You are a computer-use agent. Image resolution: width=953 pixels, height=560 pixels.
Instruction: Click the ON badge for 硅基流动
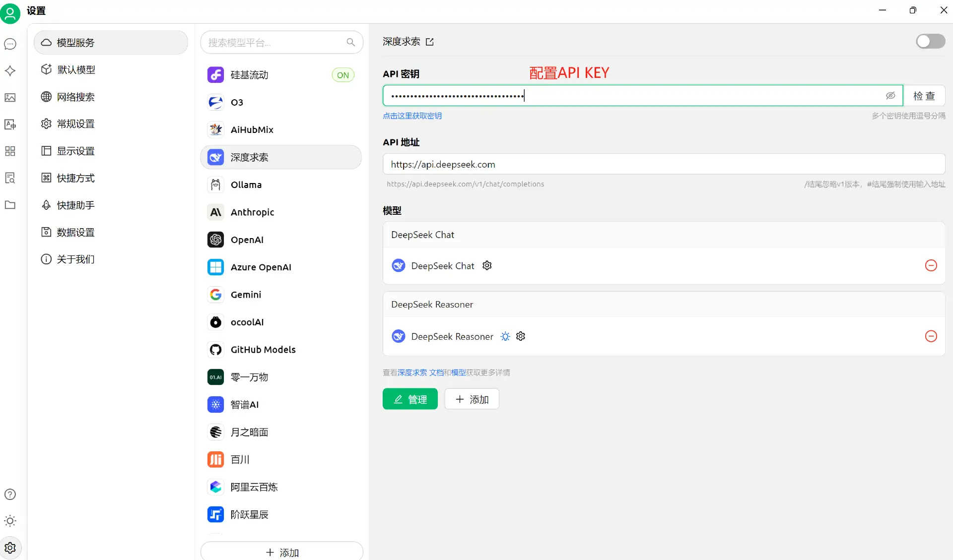click(343, 75)
